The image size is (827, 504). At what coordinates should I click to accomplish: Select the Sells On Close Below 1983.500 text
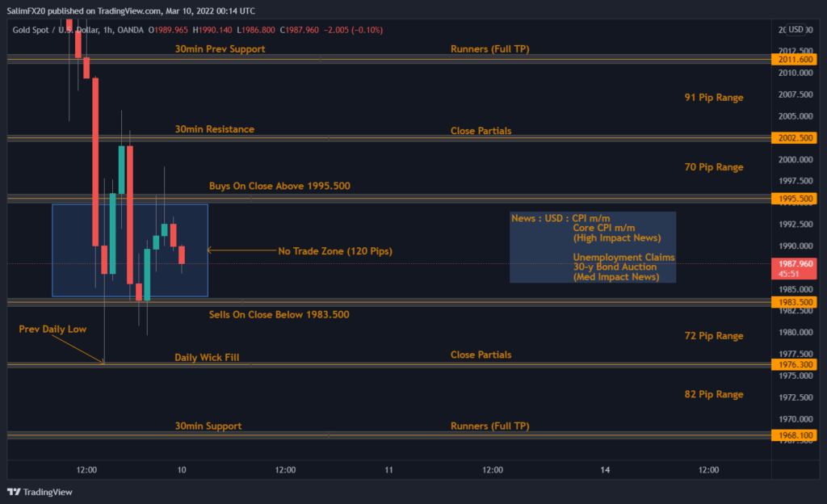point(278,315)
